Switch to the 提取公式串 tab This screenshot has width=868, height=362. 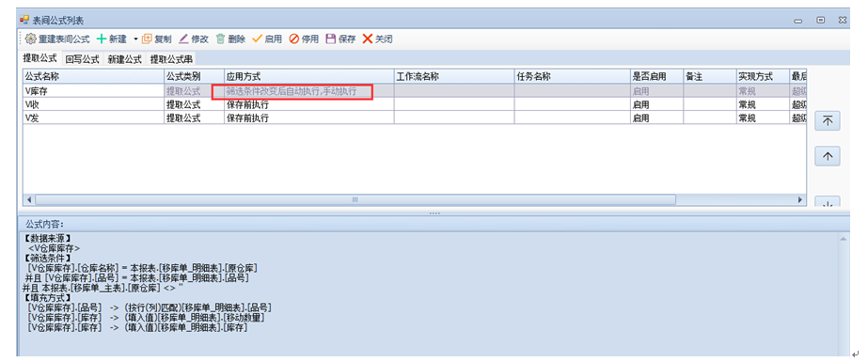171,58
